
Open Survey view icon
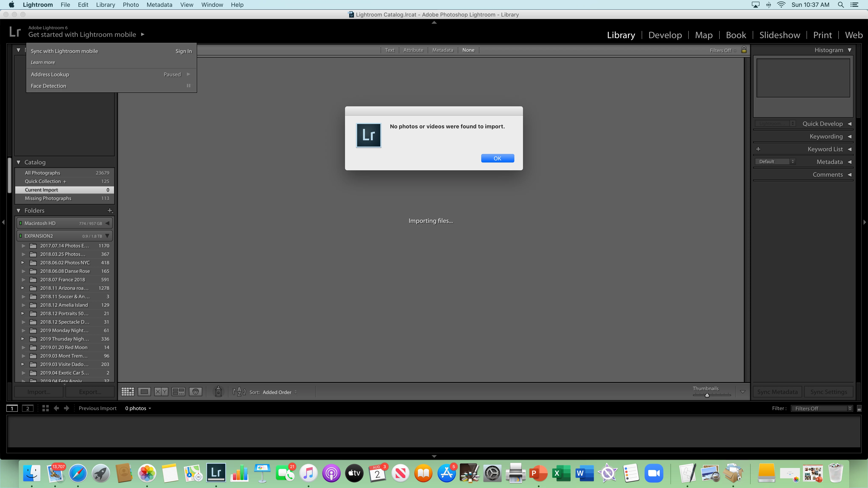click(178, 392)
